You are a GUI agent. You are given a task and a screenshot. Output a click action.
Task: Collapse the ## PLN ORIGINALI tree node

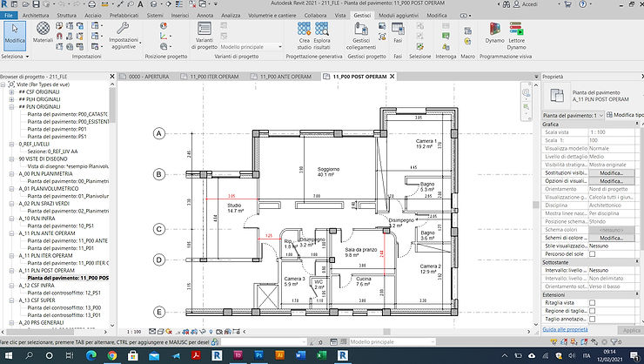pos(11,107)
